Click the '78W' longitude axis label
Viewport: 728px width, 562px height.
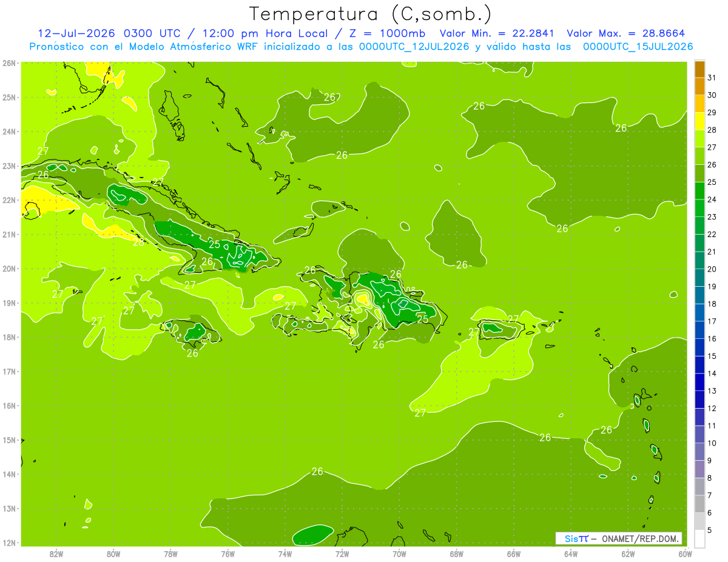click(x=170, y=553)
